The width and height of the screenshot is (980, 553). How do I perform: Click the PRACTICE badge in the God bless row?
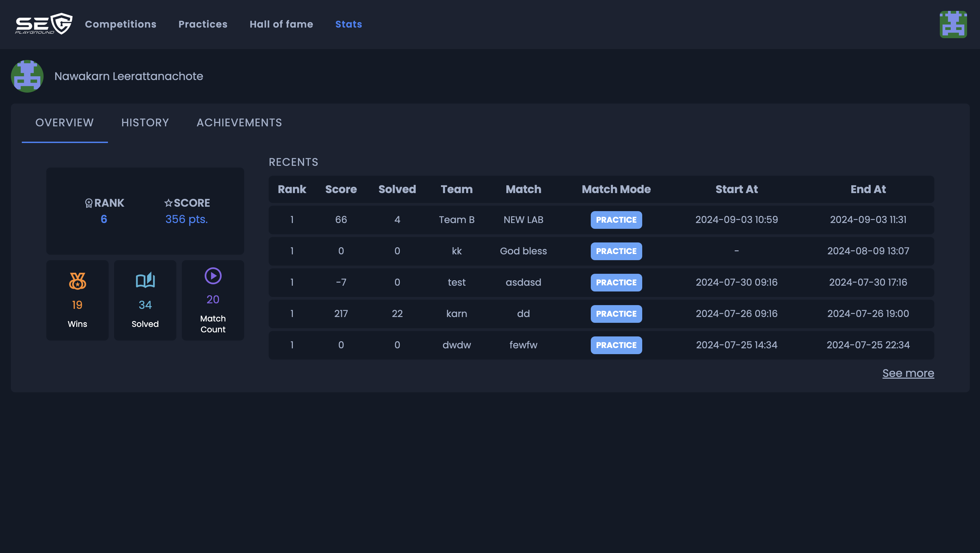[x=616, y=251]
